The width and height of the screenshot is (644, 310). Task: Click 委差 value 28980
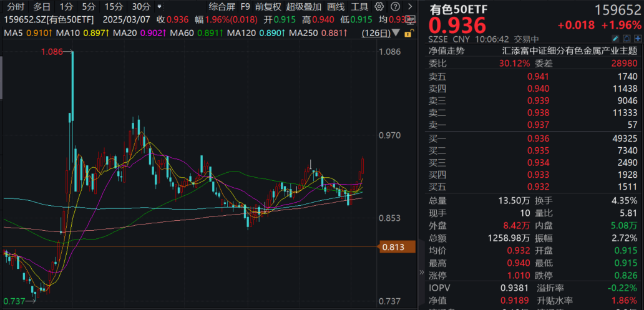(624, 63)
